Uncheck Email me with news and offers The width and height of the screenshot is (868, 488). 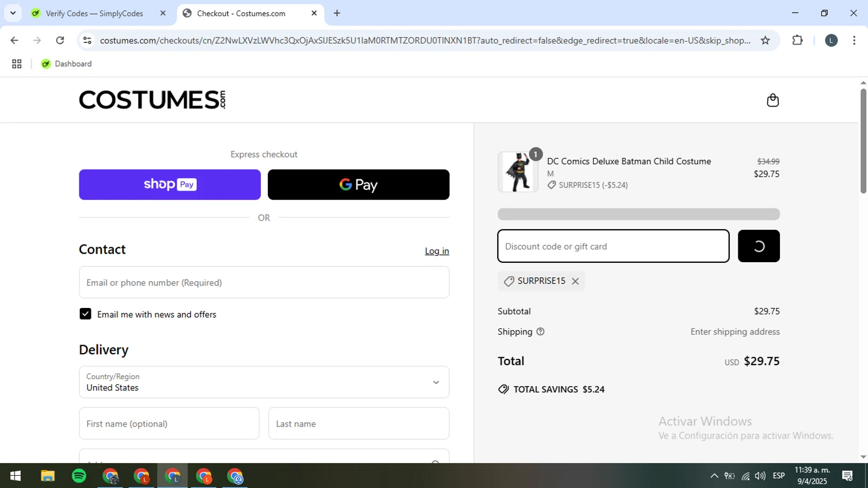[x=85, y=314]
